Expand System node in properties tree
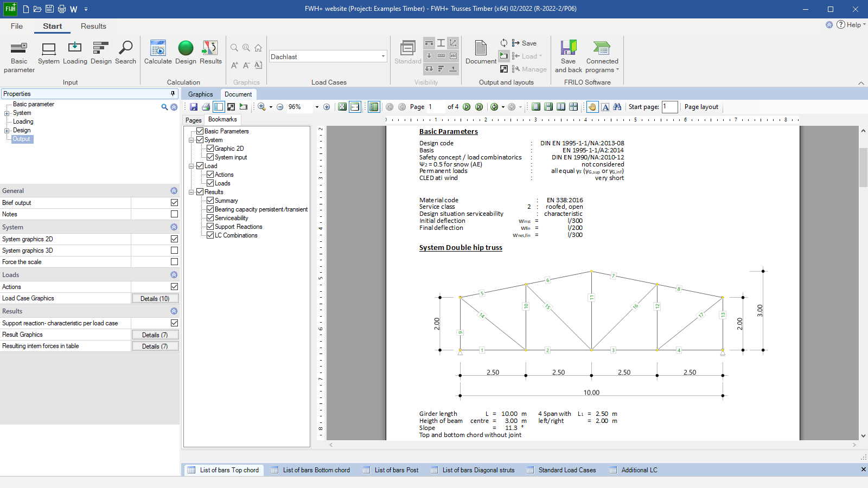 pyautogui.click(x=7, y=113)
